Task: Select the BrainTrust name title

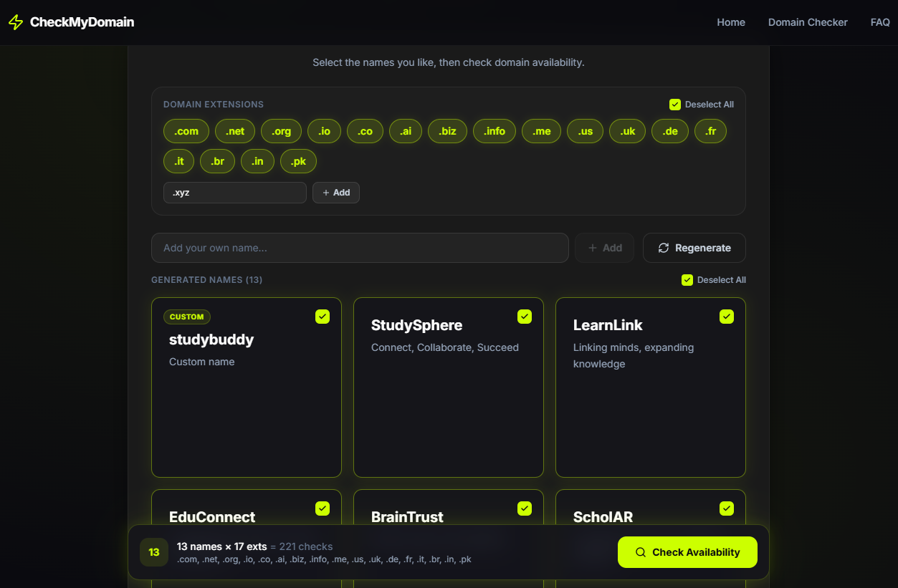Action: 407,517
